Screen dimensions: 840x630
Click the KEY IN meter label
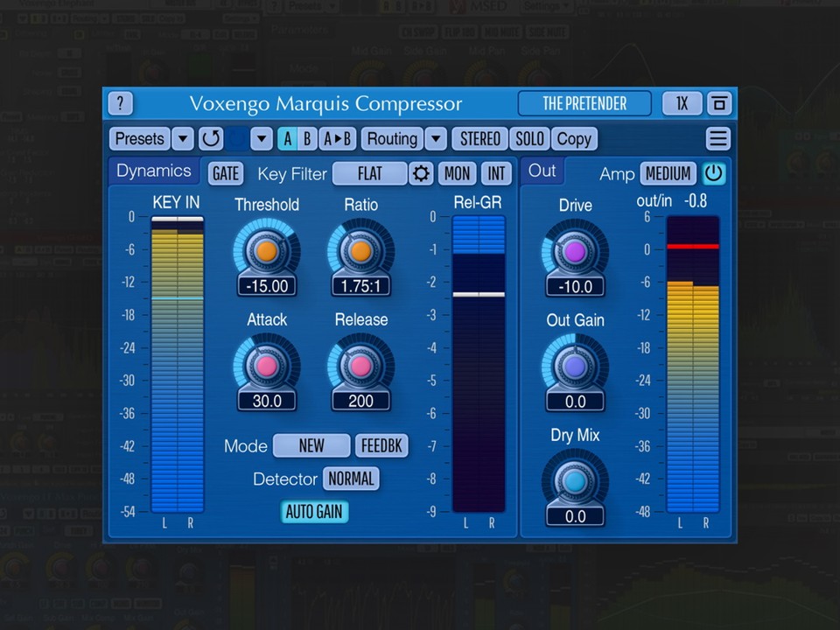point(176,202)
